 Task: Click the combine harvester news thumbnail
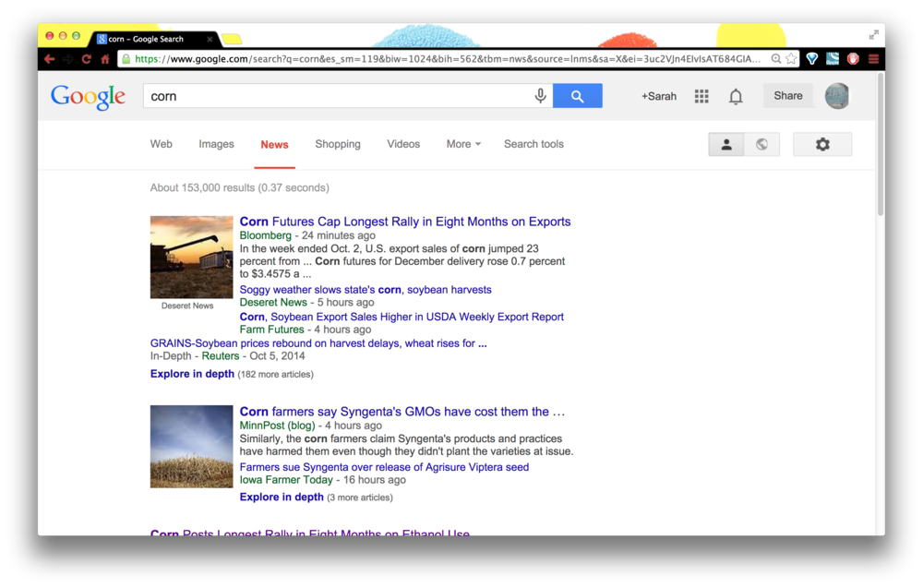(191, 258)
